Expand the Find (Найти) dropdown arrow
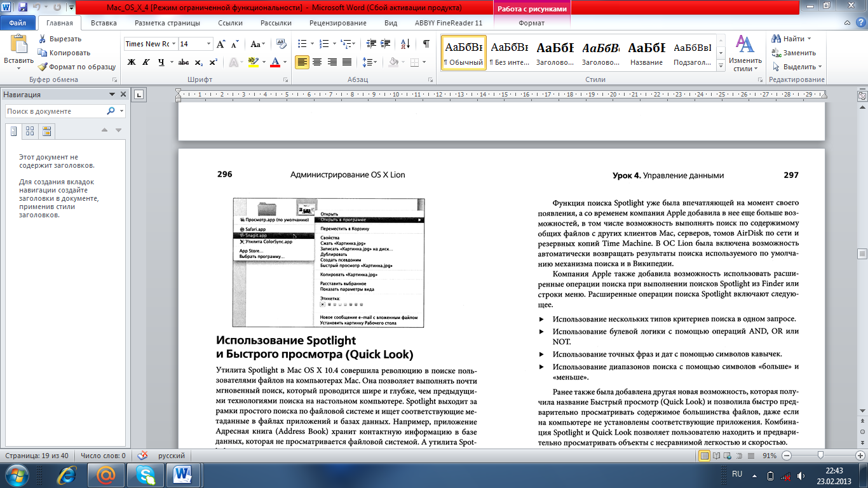 (x=810, y=39)
